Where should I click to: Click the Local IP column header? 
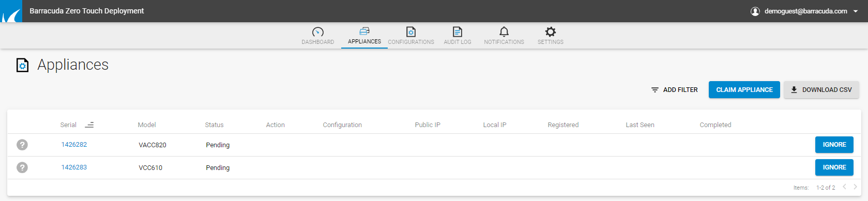495,125
